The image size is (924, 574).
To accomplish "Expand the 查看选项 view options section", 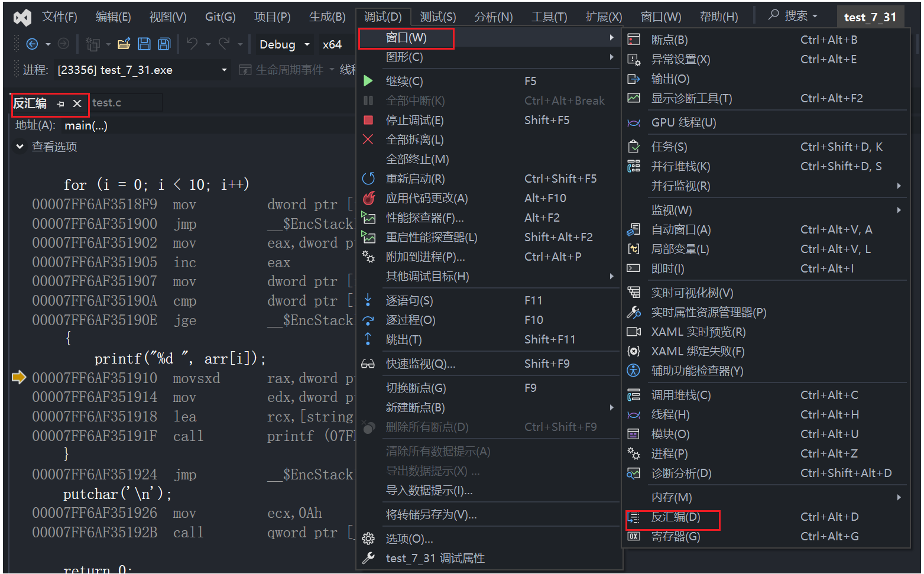I will coord(20,147).
